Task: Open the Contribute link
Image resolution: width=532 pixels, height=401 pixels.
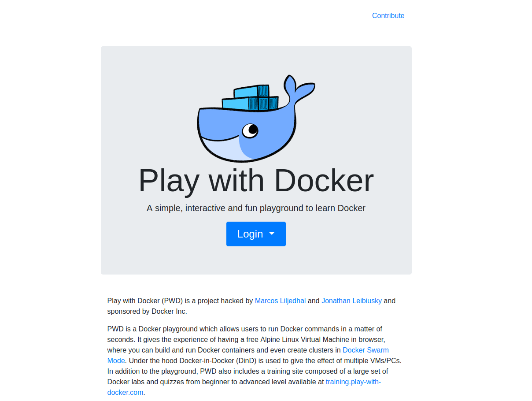Action: (x=388, y=15)
